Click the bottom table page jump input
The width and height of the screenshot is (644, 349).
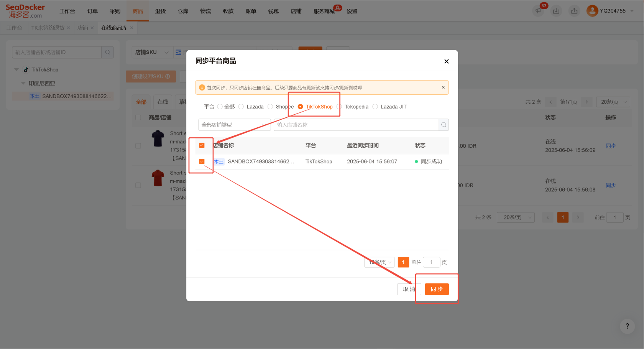[x=615, y=217]
